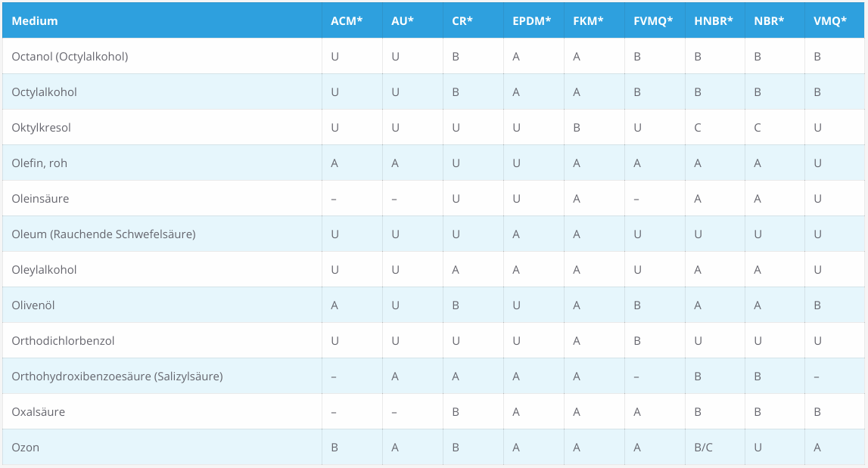The image size is (868, 468).
Task: Click the Orthodichlorbenzol medium cell
Action: pos(63,341)
